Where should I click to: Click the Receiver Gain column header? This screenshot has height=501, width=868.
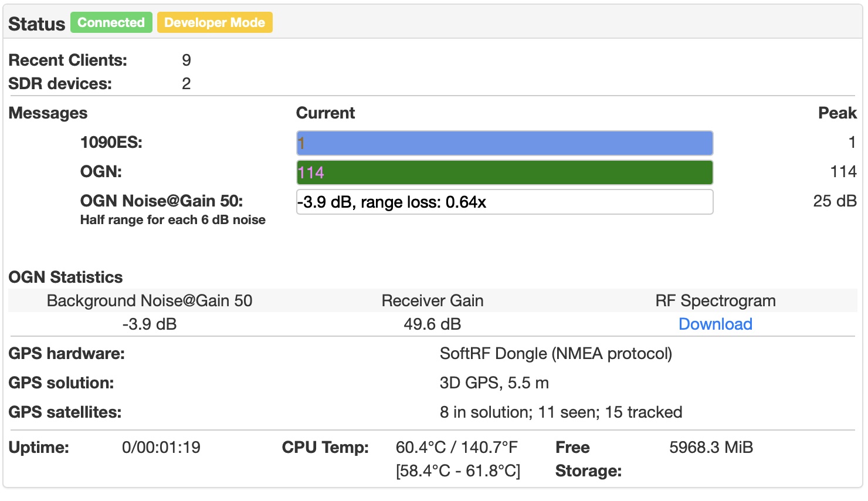[x=432, y=300]
